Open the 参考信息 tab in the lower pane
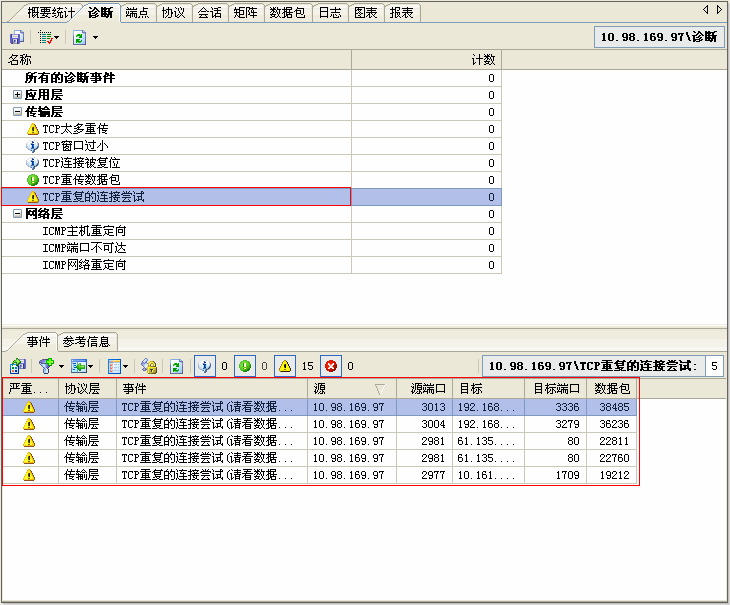 [x=87, y=342]
